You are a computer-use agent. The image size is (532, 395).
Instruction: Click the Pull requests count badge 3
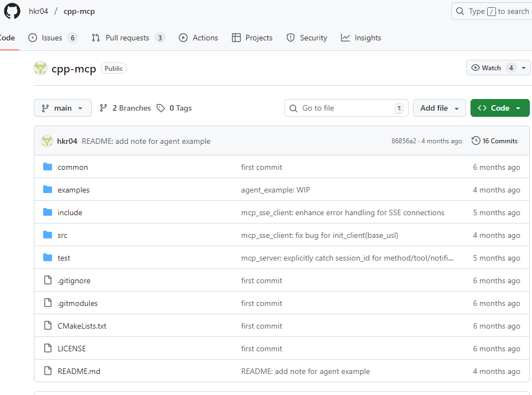click(160, 38)
